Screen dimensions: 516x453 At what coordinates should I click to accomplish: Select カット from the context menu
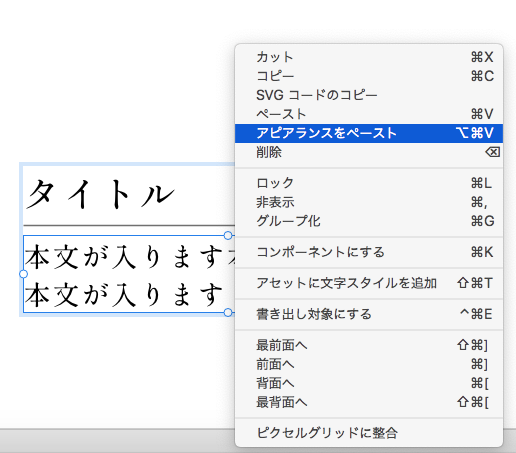(x=369, y=57)
